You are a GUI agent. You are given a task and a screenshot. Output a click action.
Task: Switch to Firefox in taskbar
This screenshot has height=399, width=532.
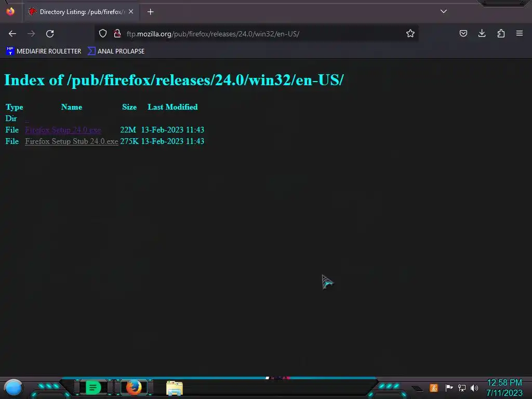point(134,388)
